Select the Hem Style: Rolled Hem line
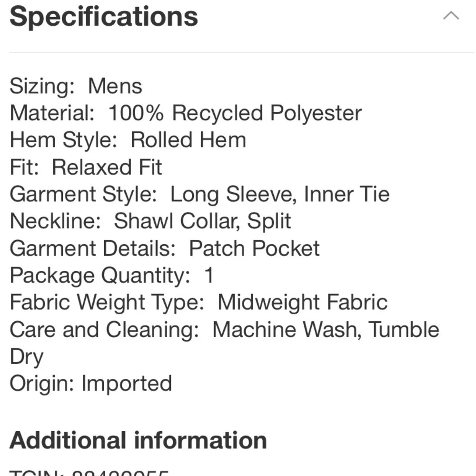Screen dimensions: 476x476 (128, 140)
